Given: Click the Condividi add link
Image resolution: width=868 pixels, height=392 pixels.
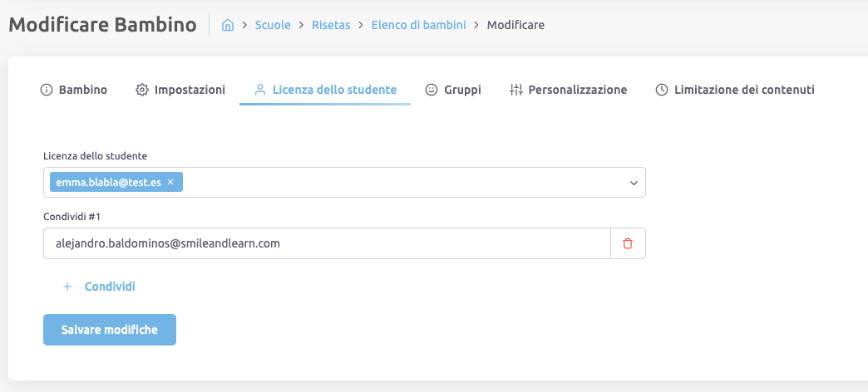Looking at the screenshot, I should [110, 287].
